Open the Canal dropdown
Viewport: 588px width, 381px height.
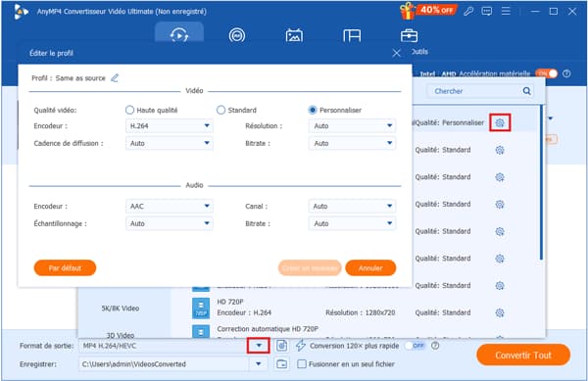pyautogui.click(x=352, y=206)
